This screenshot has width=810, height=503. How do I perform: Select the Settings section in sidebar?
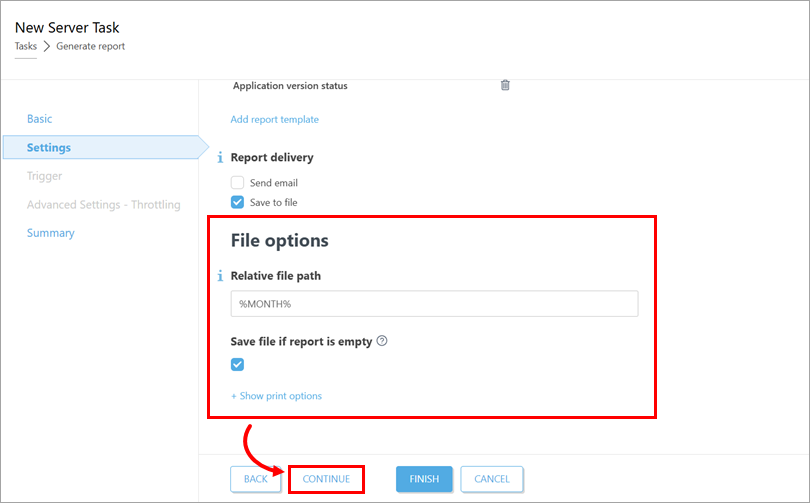point(49,148)
